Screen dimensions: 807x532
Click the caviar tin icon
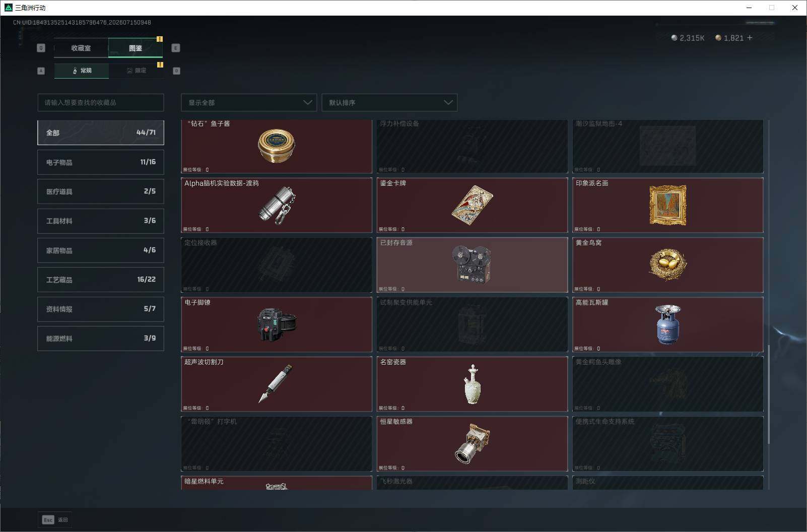[x=277, y=146]
